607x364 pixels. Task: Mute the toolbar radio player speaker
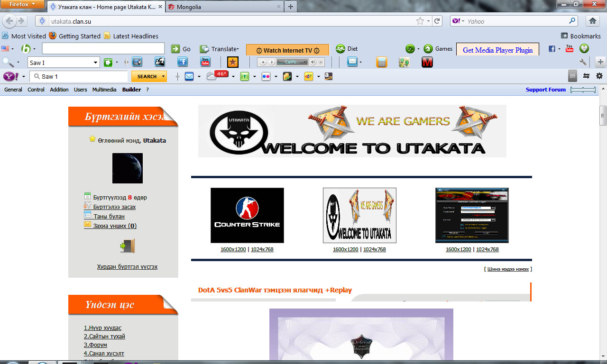(313, 62)
